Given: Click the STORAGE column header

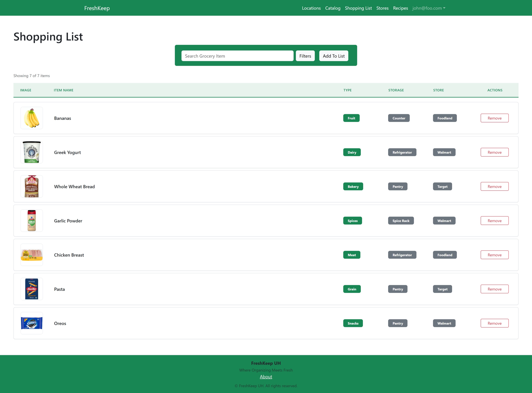Looking at the screenshot, I should click(x=396, y=90).
